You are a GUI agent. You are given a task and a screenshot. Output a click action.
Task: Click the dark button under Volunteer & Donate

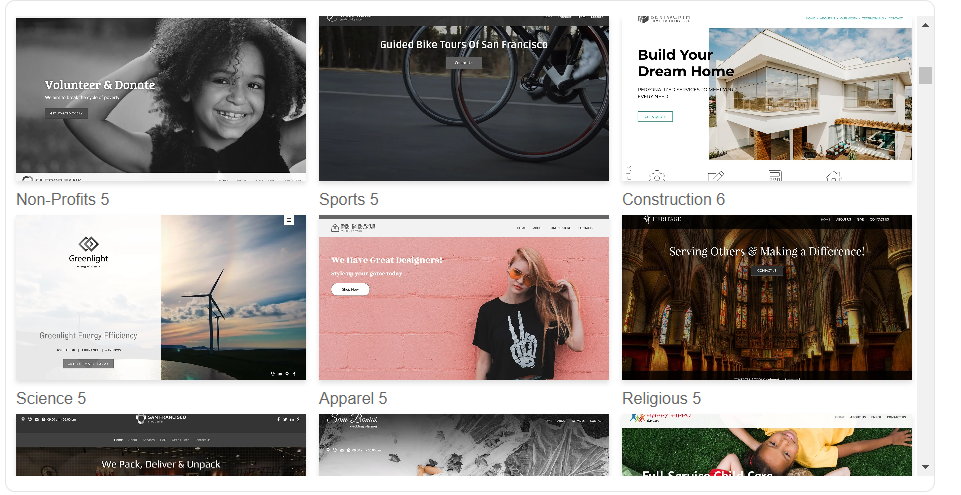[66, 113]
